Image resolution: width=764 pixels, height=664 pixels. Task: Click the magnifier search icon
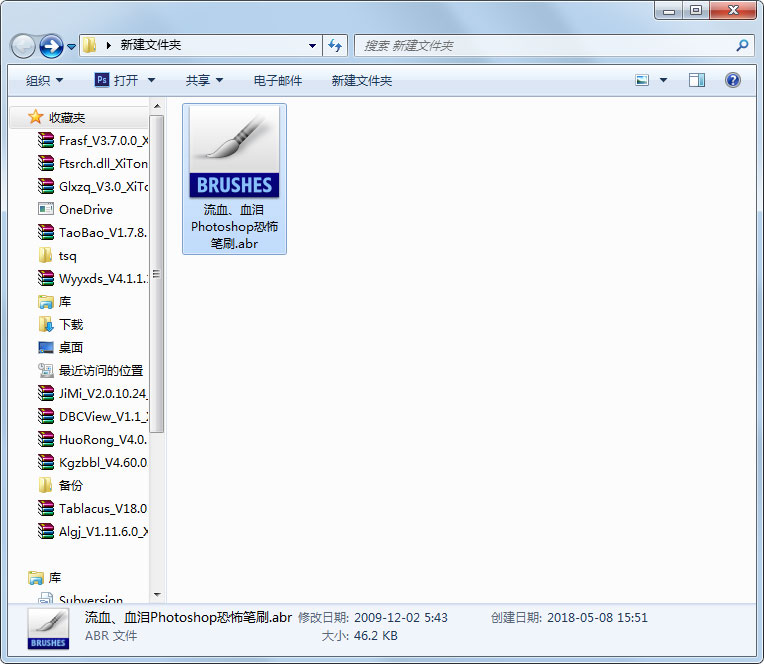742,45
